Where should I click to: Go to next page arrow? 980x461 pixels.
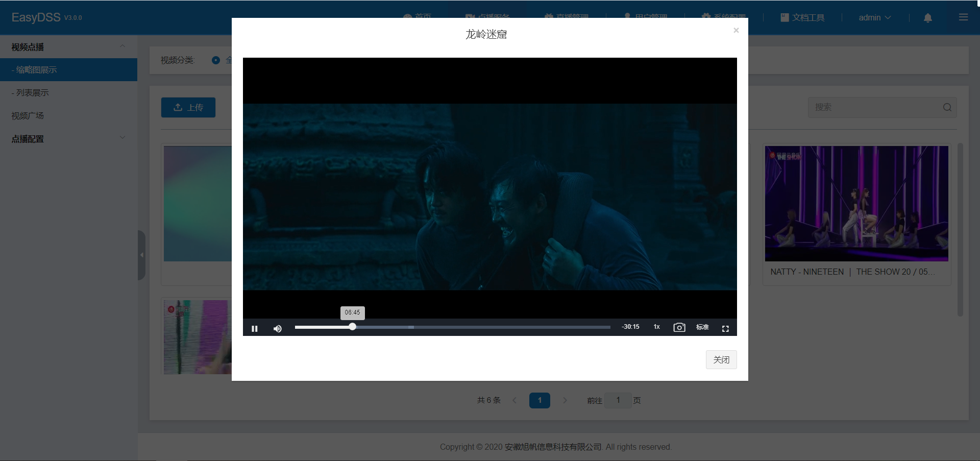click(565, 400)
